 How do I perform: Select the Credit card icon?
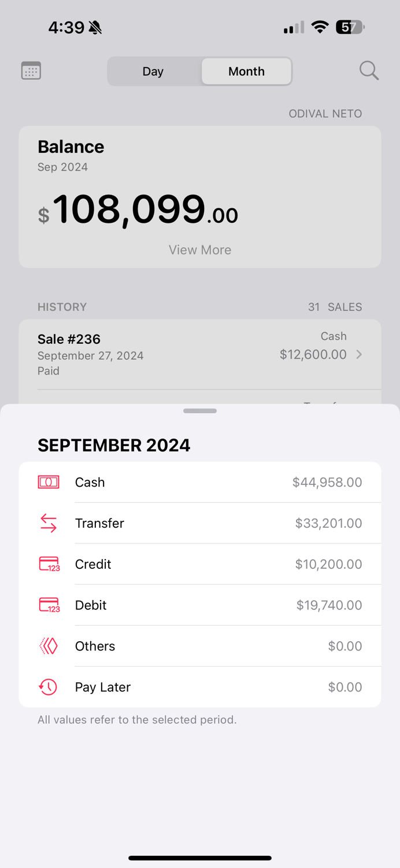(x=49, y=564)
